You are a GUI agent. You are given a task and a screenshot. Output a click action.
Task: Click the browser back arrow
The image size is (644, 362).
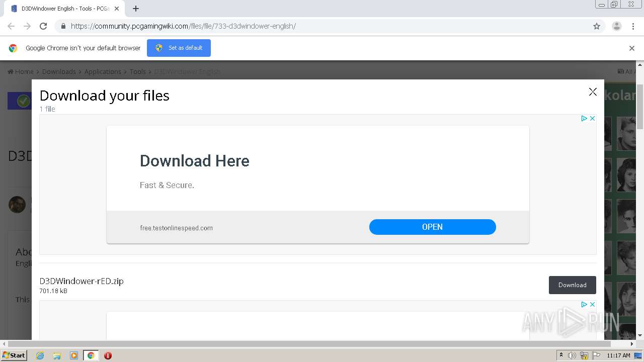[x=11, y=26]
